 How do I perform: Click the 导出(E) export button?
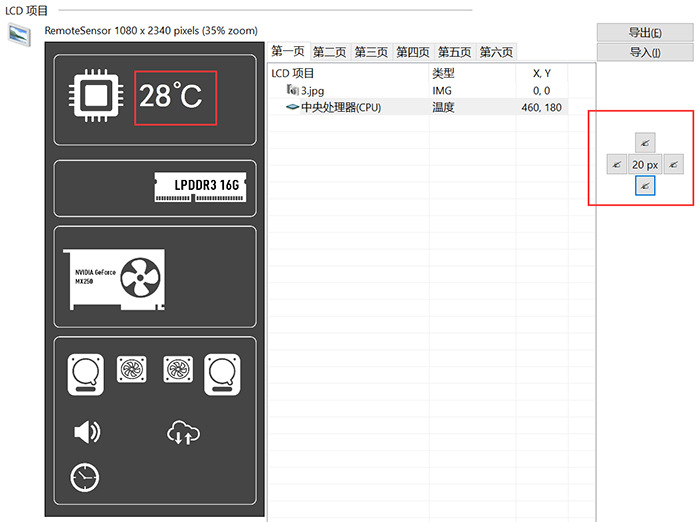pyautogui.click(x=645, y=33)
